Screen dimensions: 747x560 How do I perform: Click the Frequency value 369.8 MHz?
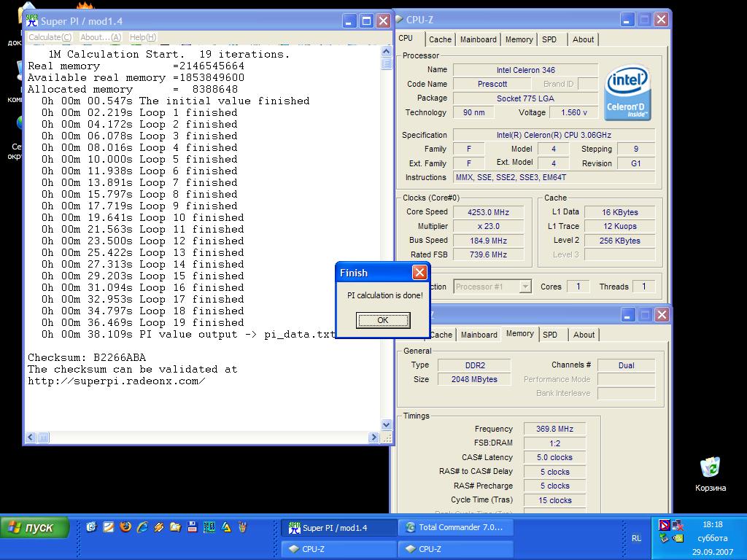554,429
